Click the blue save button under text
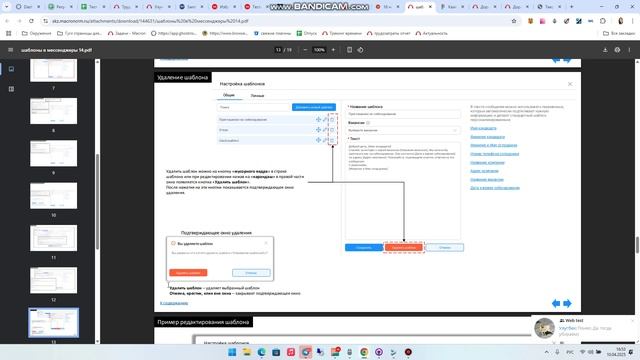The height and width of the screenshot is (360, 640). point(364,247)
